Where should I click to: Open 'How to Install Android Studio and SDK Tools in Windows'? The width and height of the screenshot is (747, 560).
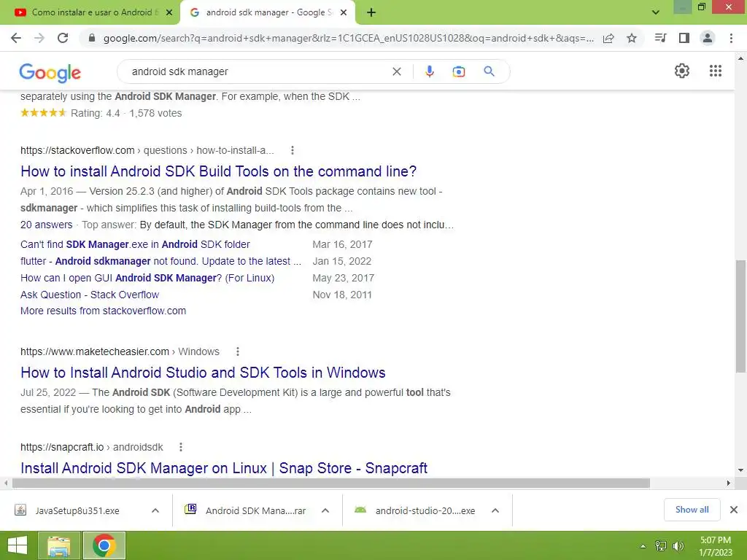pyautogui.click(x=203, y=373)
